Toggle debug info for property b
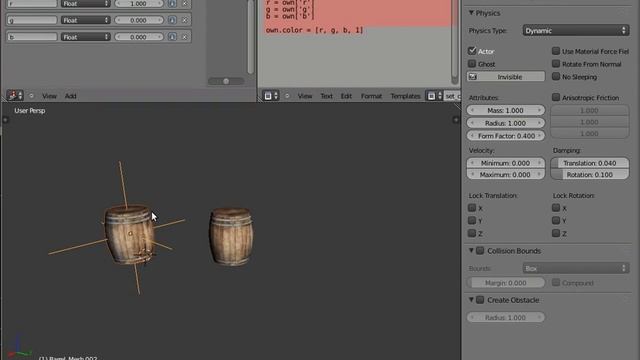The image size is (640, 360). click(x=172, y=37)
